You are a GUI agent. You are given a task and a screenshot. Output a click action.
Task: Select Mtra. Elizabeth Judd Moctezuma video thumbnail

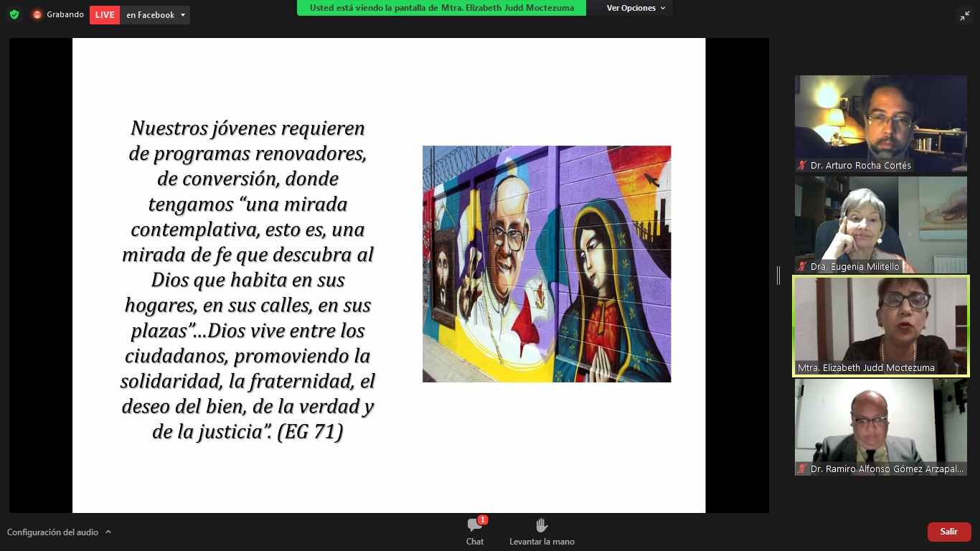881,326
